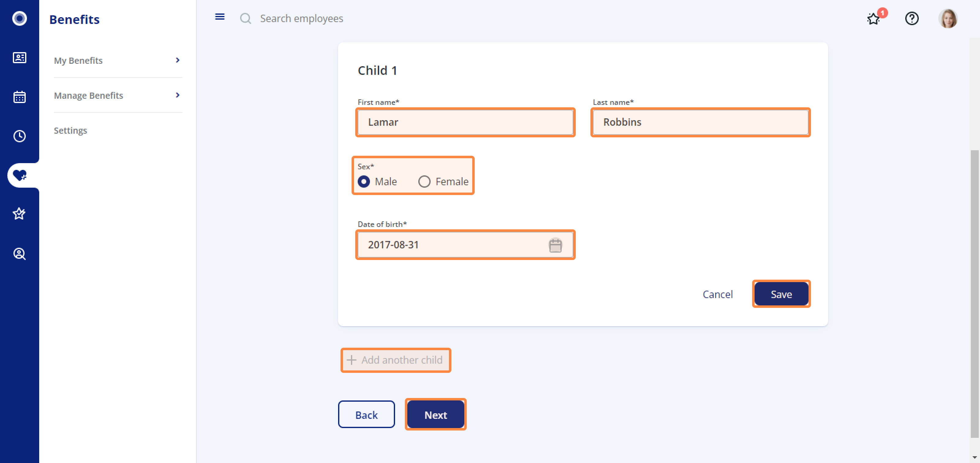
Task: Select the Male radio button
Action: click(364, 182)
